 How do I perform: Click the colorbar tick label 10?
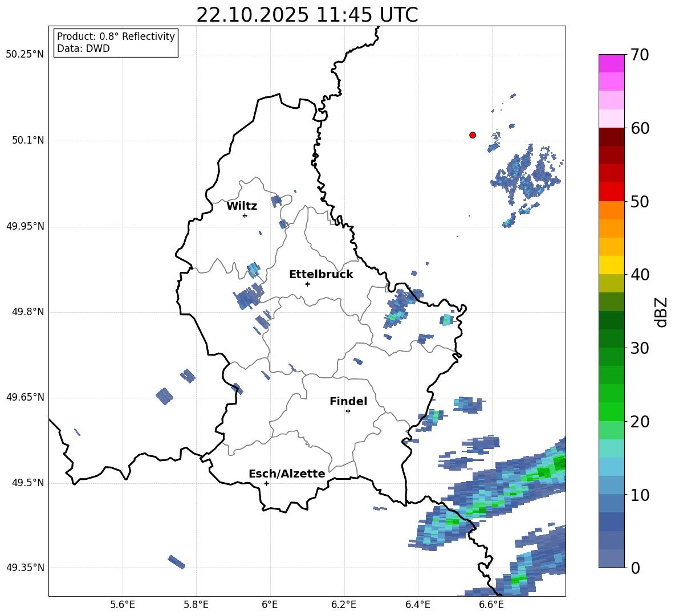640,495
